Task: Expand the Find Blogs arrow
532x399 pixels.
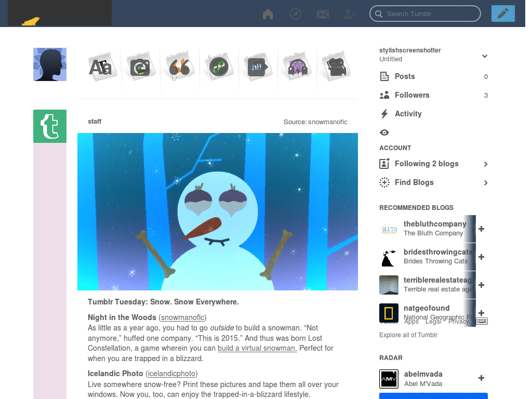Action: 486,183
